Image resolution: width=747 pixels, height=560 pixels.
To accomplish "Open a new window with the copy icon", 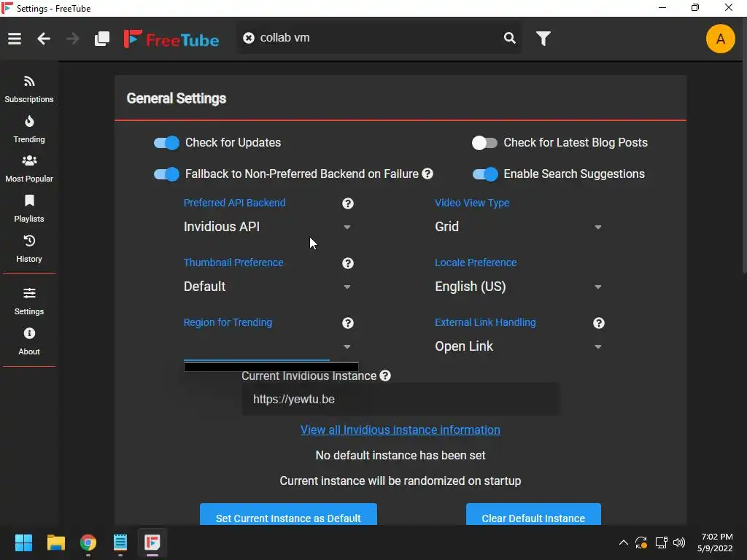I will coord(102,39).
